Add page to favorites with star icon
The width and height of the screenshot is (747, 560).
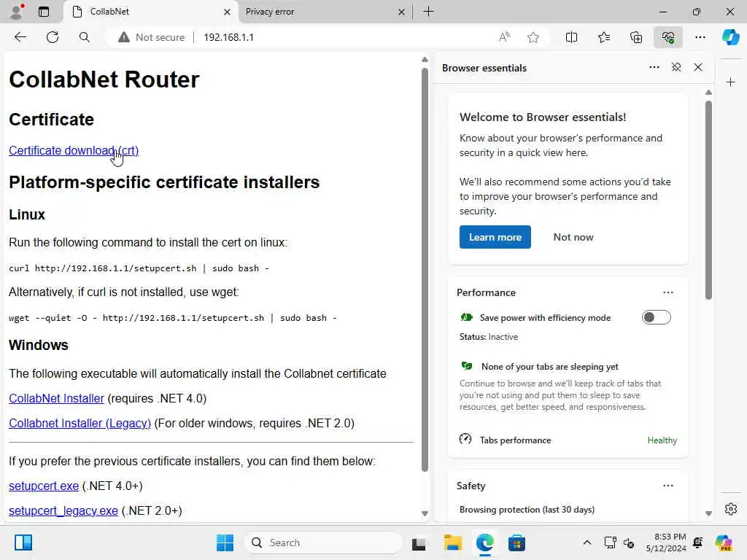pos(533,37)
